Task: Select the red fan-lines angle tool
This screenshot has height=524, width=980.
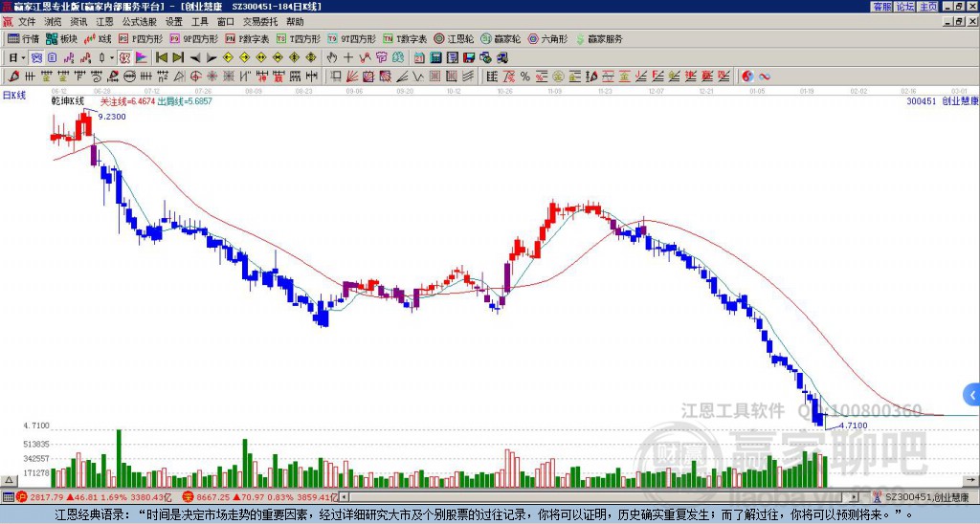Action: pos(352,76)
